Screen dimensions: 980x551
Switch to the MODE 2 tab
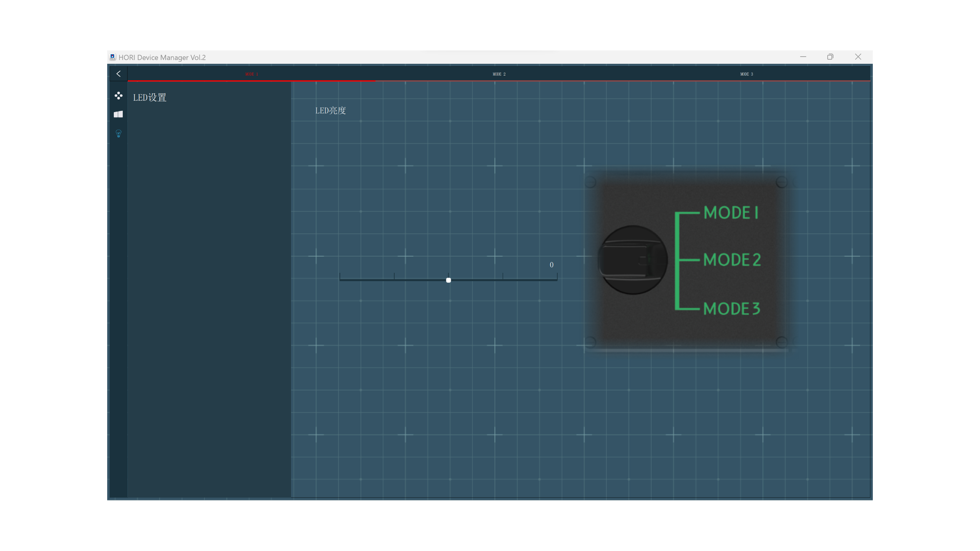499,74
